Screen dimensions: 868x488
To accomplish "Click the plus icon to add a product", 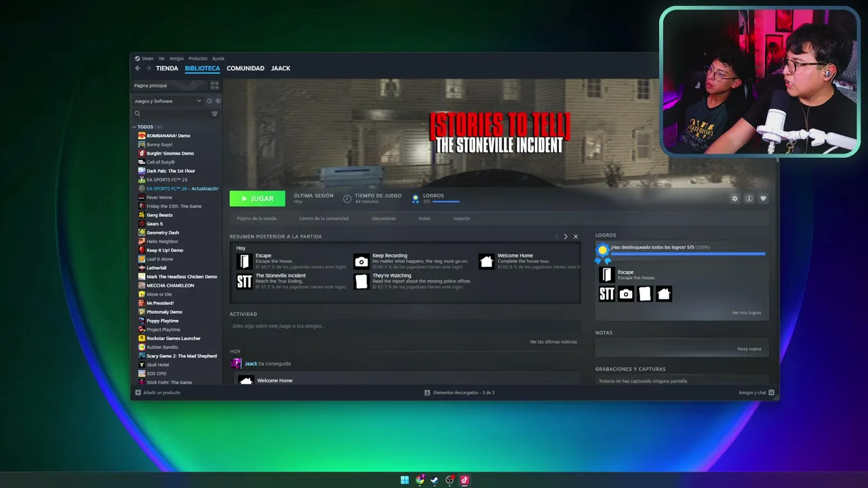I will click(138, 392).
